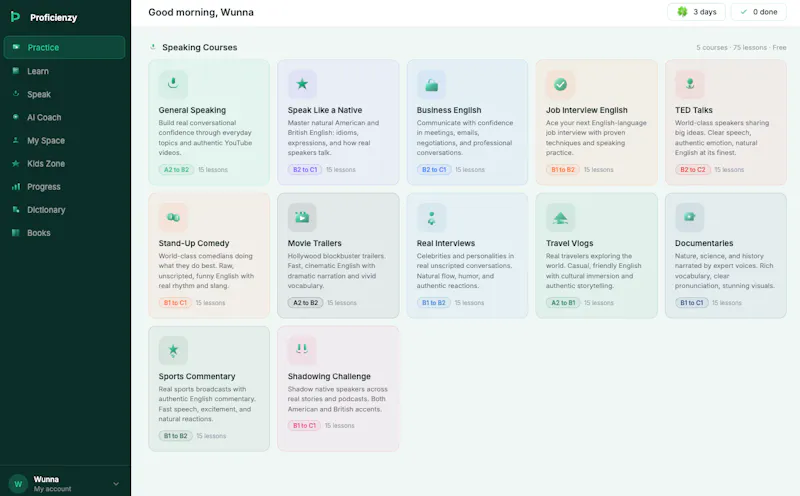The height and width of the screenshot is (496, 800).
Task: Open the TED Talks course title
Action: (x=693, y=110)
